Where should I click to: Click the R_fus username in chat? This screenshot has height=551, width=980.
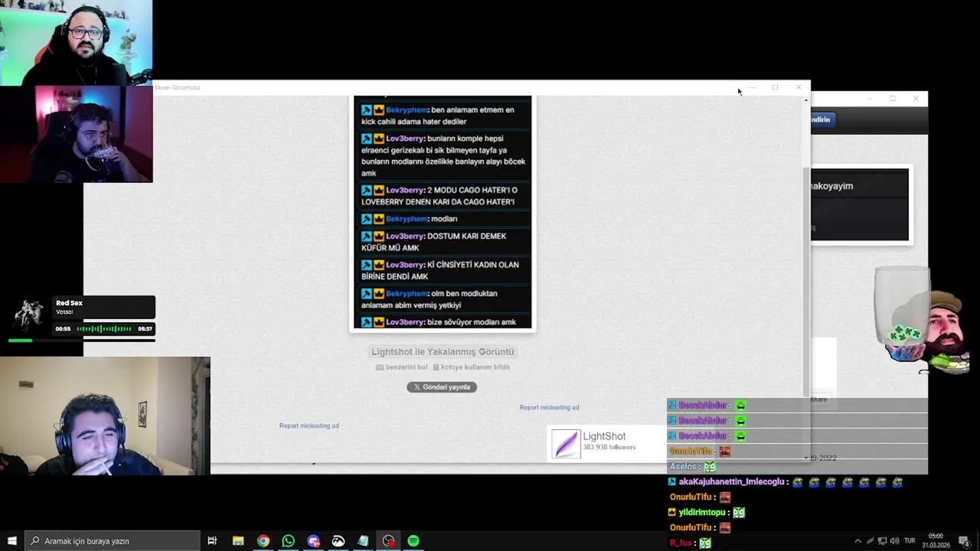click(x=680, y=543)
